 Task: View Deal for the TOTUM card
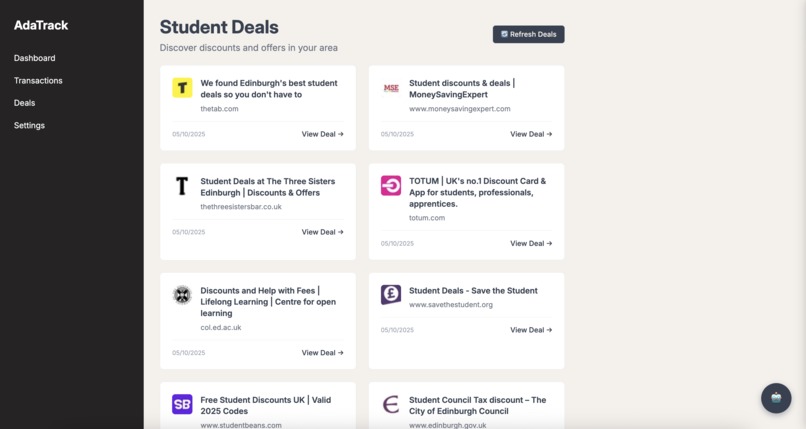click(x=531, y=244)
